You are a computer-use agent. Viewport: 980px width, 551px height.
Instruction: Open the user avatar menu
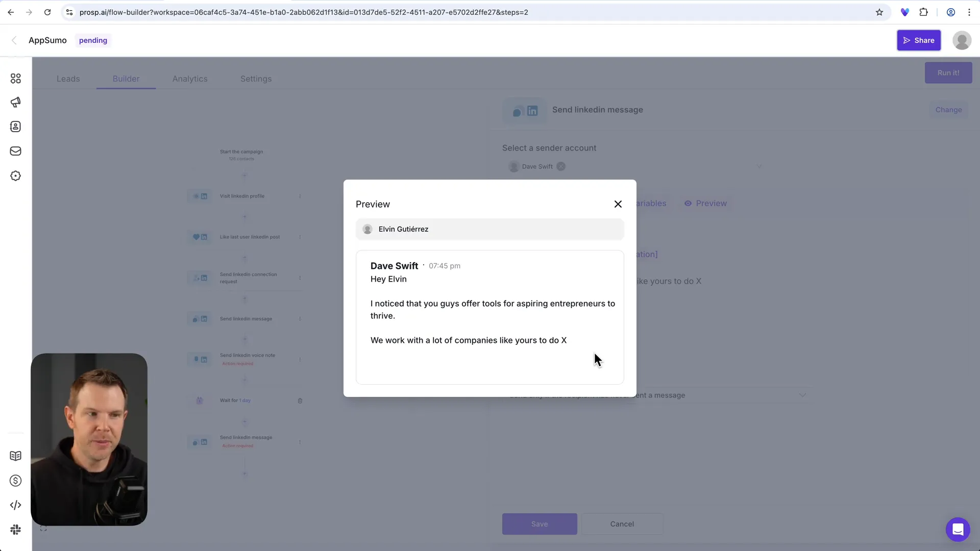point(962,40)
